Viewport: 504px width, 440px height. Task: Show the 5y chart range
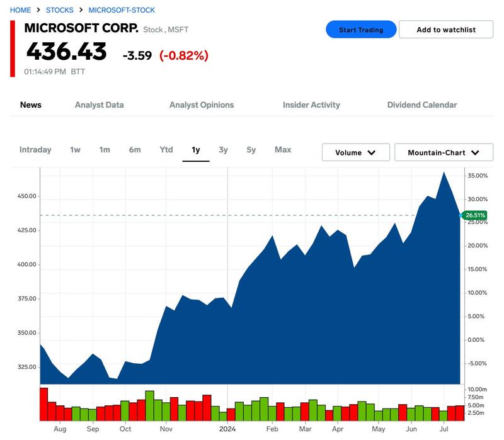pyautogui.click(x=251, y=150)
